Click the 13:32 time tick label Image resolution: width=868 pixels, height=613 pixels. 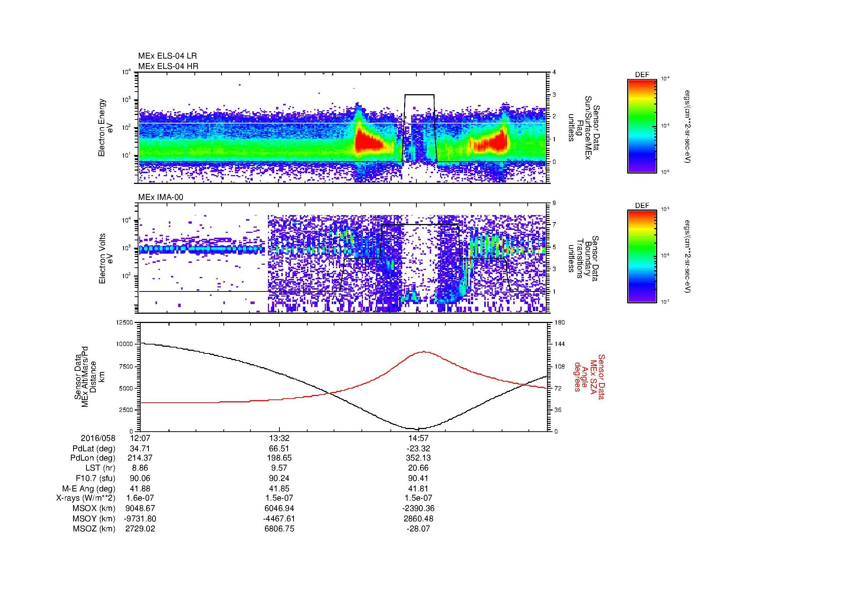point(279,438)
